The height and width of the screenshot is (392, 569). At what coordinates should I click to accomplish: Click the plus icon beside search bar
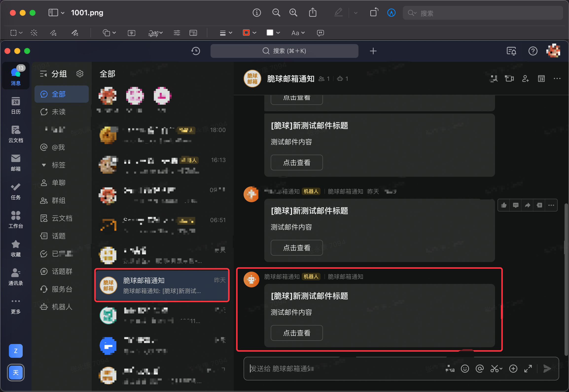coord(373,51)
